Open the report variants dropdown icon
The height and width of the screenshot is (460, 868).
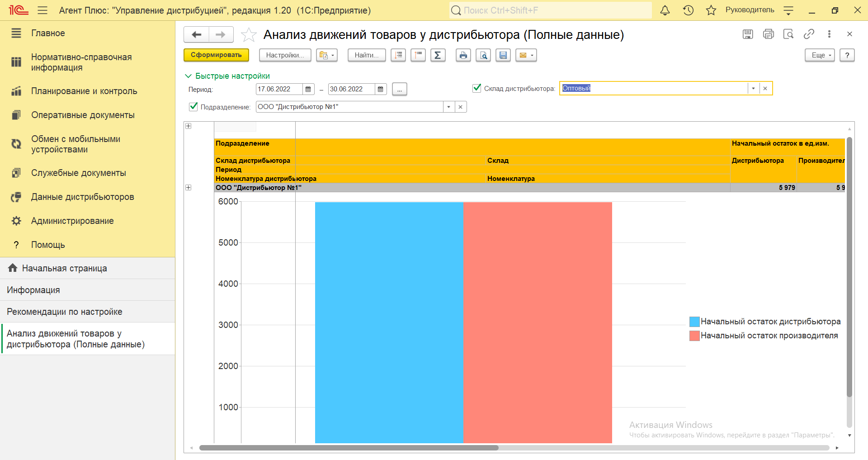click(x=326, y=55)
